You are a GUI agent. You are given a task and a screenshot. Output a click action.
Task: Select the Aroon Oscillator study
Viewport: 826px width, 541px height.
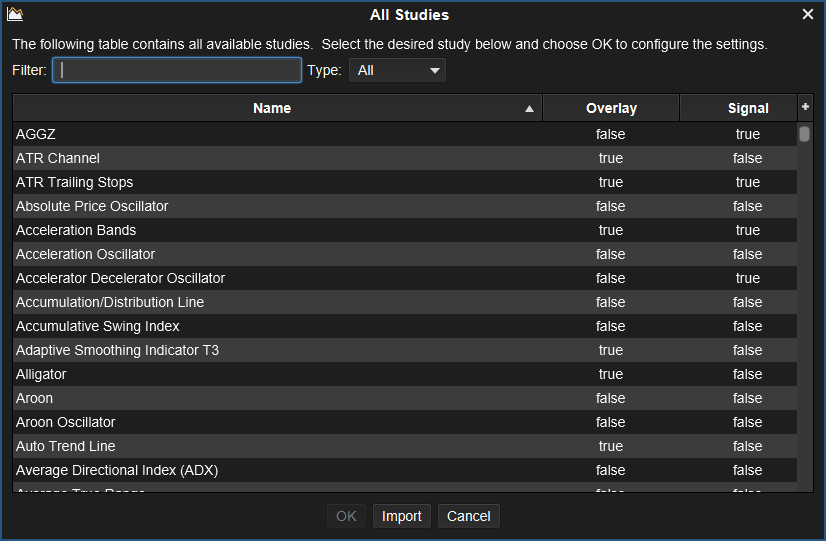[x=405, y=422]
